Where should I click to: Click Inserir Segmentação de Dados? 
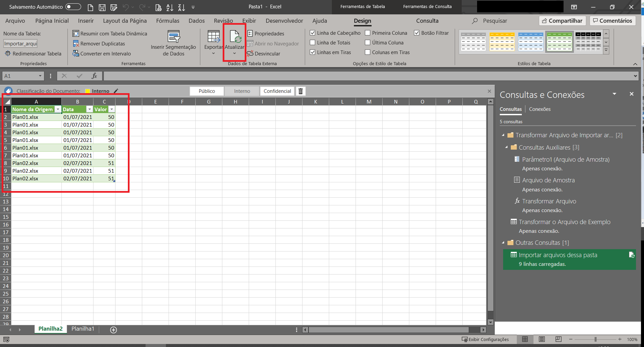point(173,43)
